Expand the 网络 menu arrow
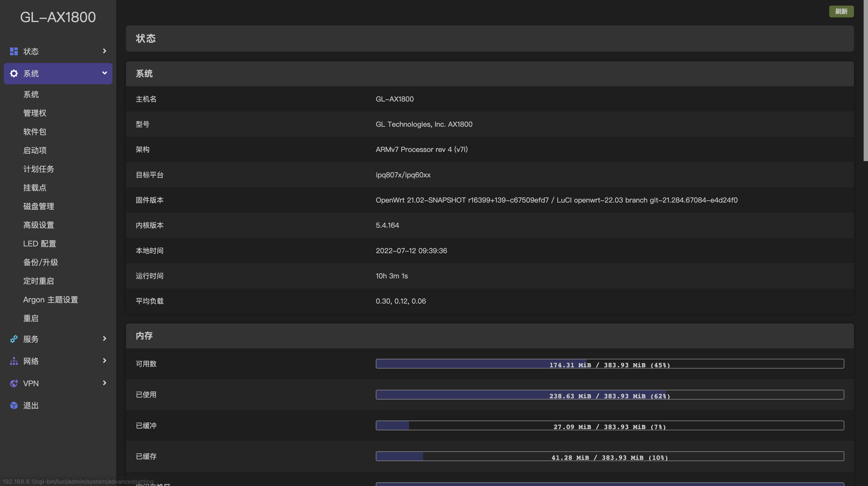 104,361
